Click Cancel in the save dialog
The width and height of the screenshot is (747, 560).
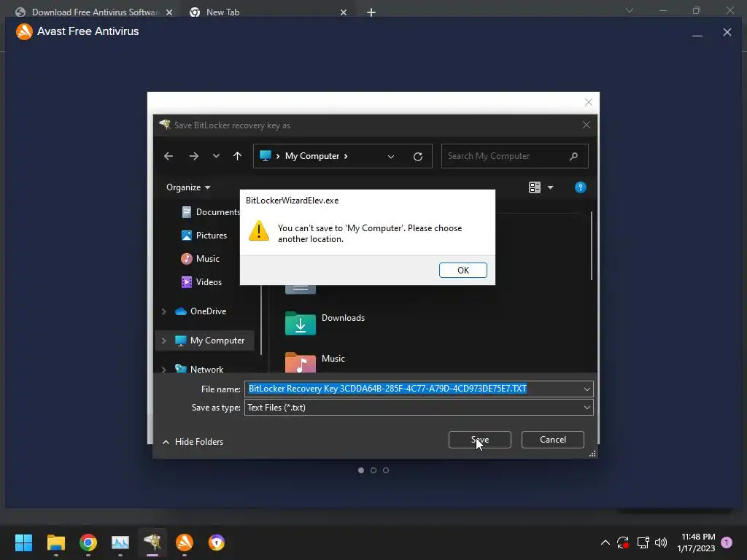coord(553,440)
